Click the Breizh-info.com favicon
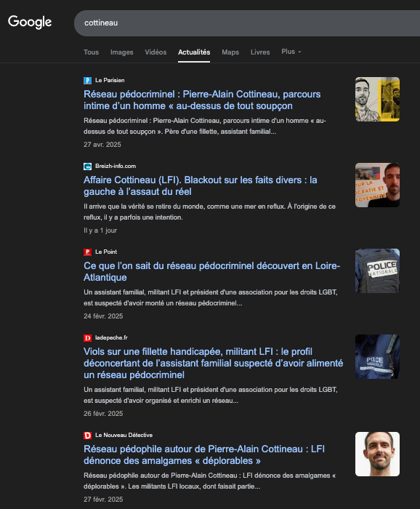The width and height of the screenshot is (420, 509). (x=88, y=167)
